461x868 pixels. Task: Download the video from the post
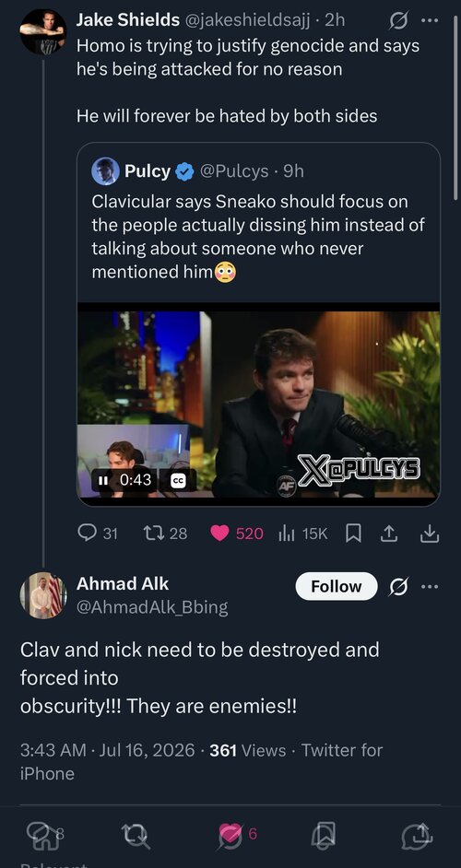tap(430, 534)
